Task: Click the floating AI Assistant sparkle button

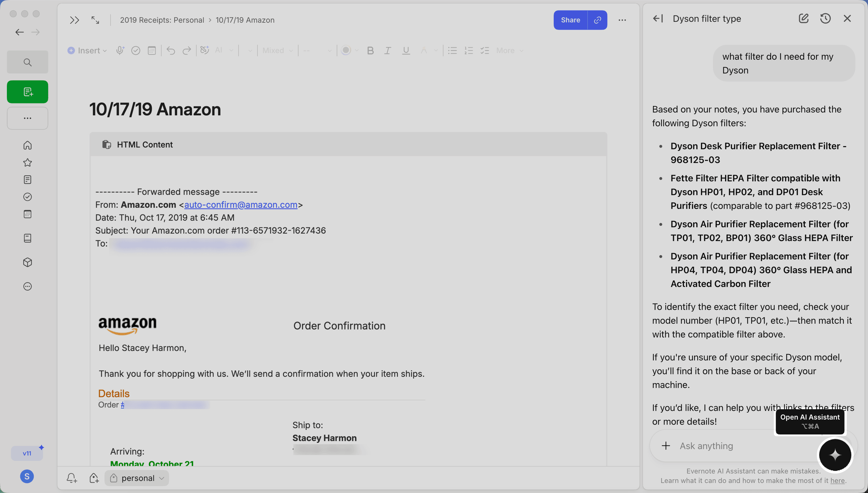Action: [x=835, y=455]
